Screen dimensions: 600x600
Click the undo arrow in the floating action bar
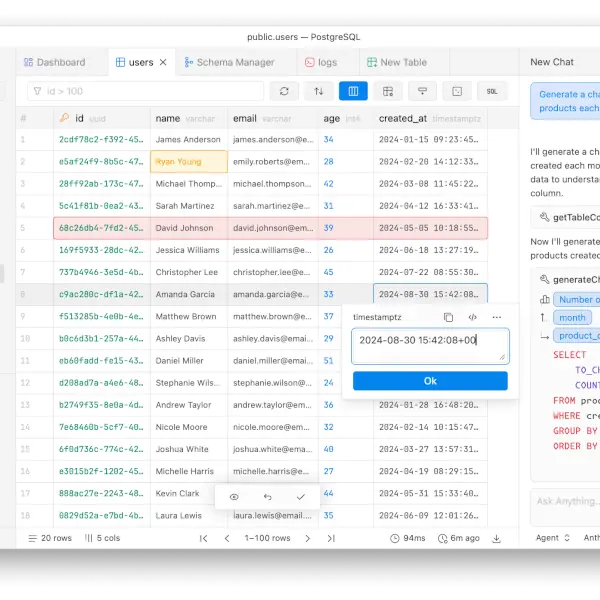click(x=267, y=496)
